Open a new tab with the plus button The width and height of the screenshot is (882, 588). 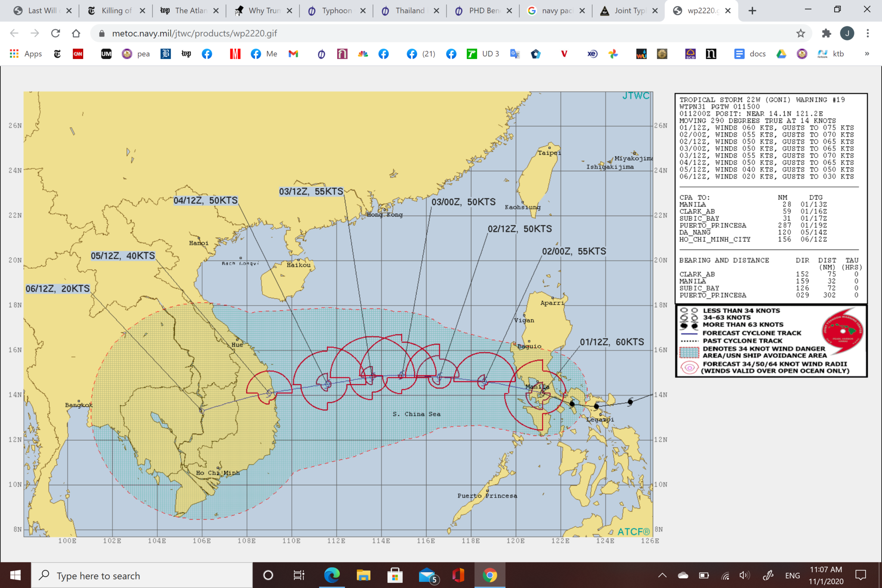[x=752, y=11]
